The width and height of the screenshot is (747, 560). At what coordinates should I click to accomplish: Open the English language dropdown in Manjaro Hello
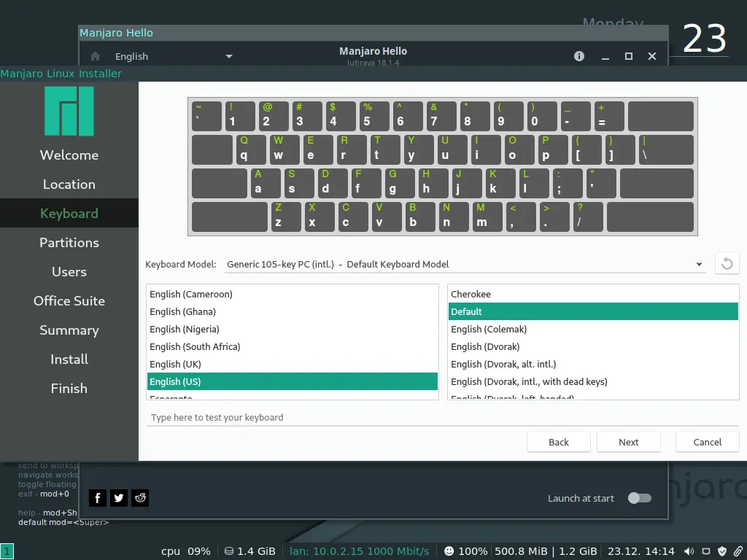tap(174, 56)
